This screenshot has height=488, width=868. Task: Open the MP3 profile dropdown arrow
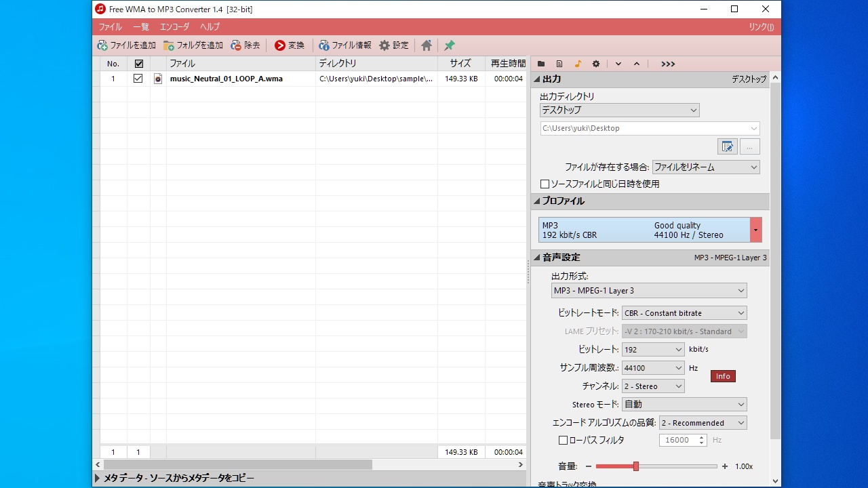[755, 230]
